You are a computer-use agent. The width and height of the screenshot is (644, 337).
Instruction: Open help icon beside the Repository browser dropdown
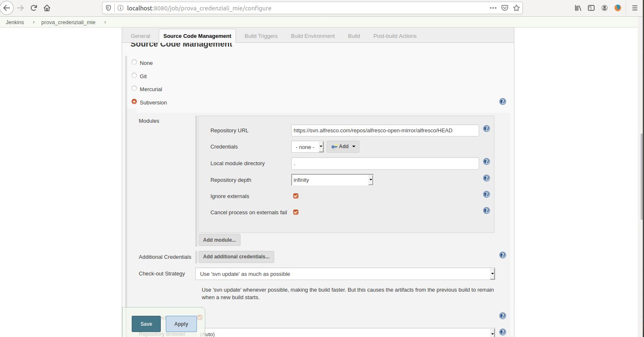(503, 332)
